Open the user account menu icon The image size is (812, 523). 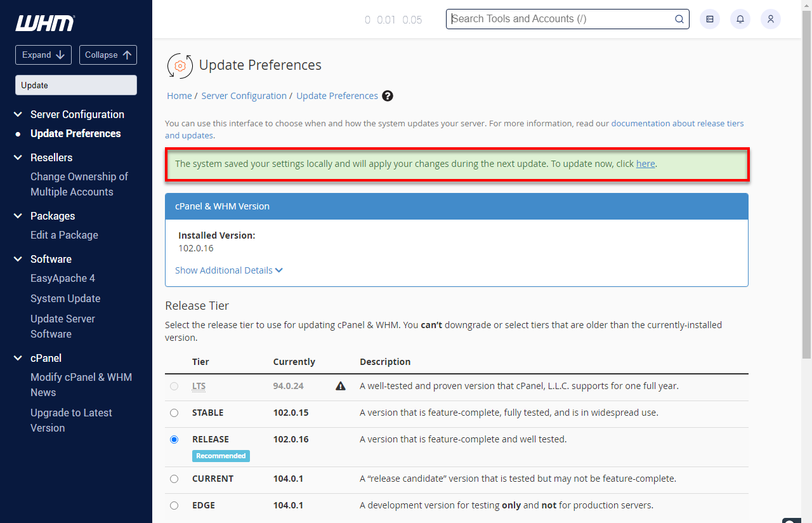771,19
